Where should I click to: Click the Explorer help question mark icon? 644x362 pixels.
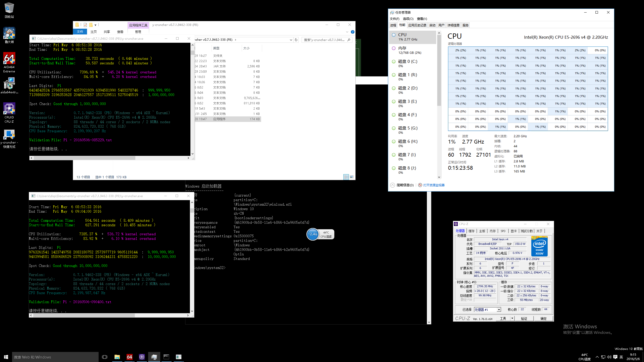353,32
